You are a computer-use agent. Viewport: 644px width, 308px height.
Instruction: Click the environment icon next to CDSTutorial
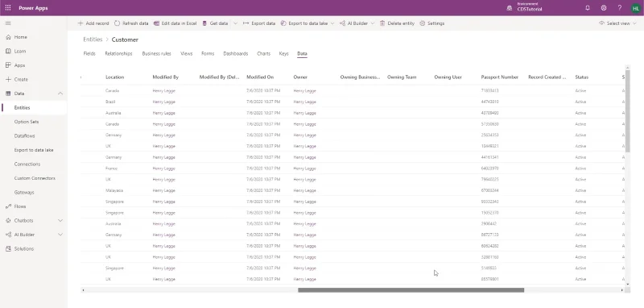click(510, 8)
